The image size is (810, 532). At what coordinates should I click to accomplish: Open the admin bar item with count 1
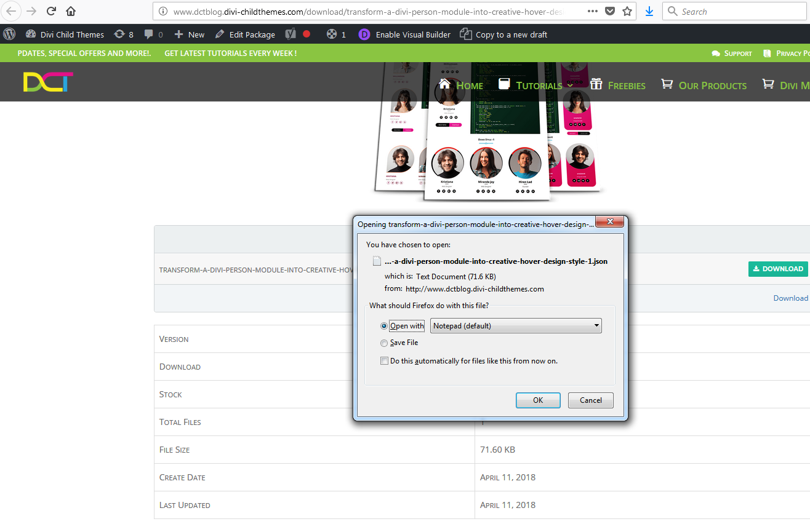pos(336,34)
